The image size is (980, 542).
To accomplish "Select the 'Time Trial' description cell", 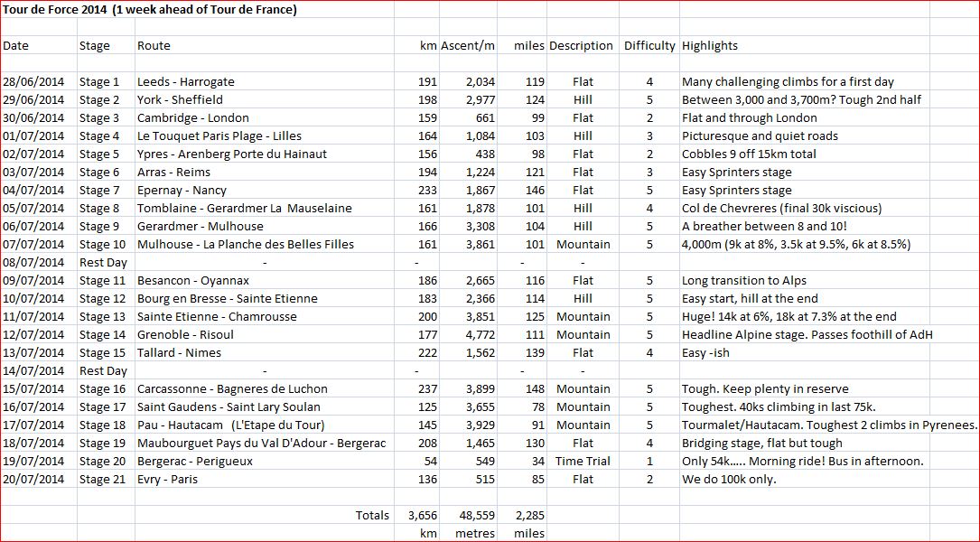I will (x=583, y=462).
